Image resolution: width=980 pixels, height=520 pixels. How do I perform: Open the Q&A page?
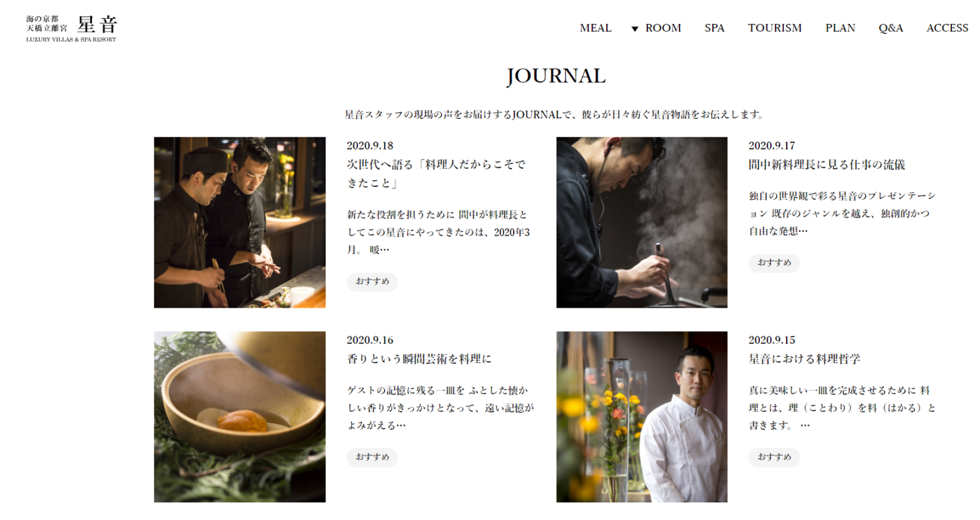890,28
